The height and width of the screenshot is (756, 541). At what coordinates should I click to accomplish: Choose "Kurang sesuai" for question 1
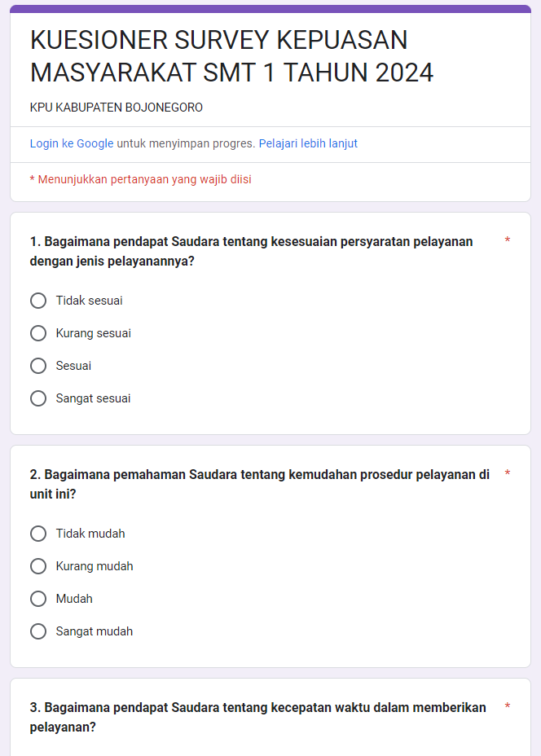(38, 333)
